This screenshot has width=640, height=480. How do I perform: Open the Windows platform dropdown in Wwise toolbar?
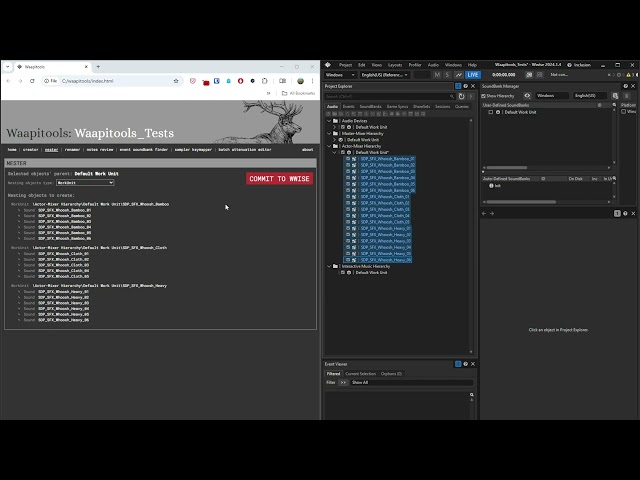(339, 74)
